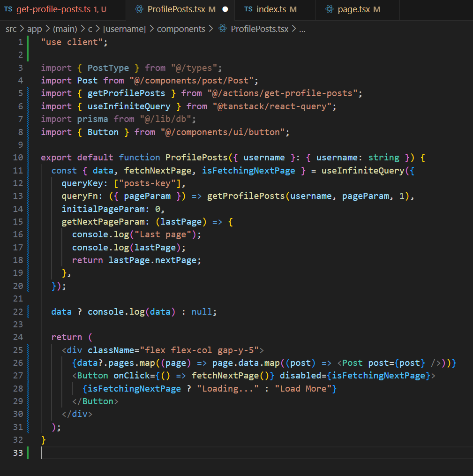Screen dimensions: 473x476
Task: Click the closing </Button> tag
Action: coord(95,401)
